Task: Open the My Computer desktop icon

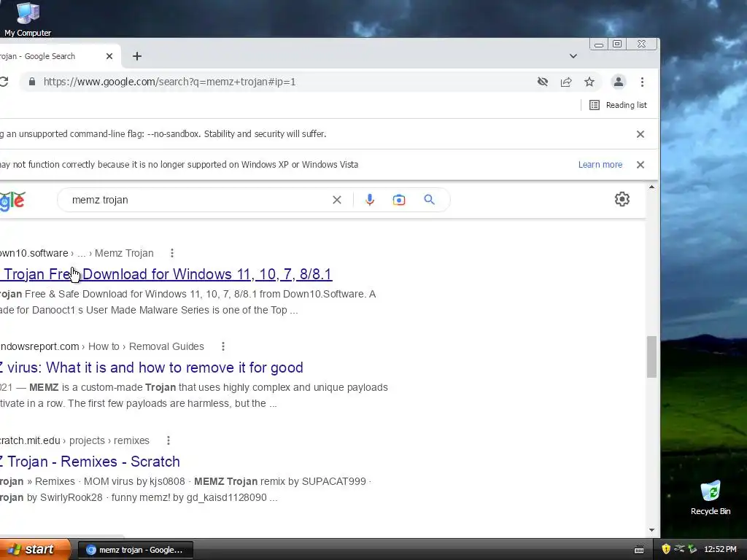Action: (x=28, y=19)
